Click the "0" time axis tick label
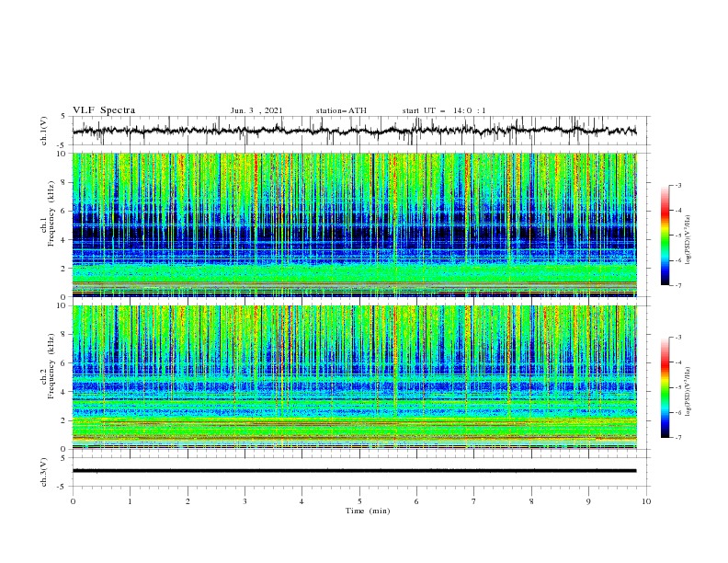Image resolution: width=728 pixels, height=563 pixels. 73,501
